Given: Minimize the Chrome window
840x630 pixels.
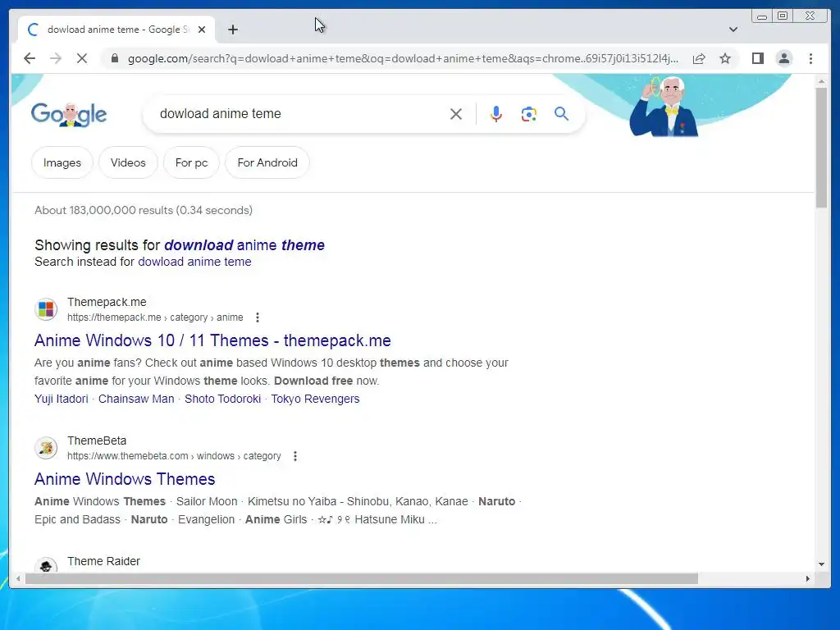Looking at the screenshot, I should tap(762, 16).
